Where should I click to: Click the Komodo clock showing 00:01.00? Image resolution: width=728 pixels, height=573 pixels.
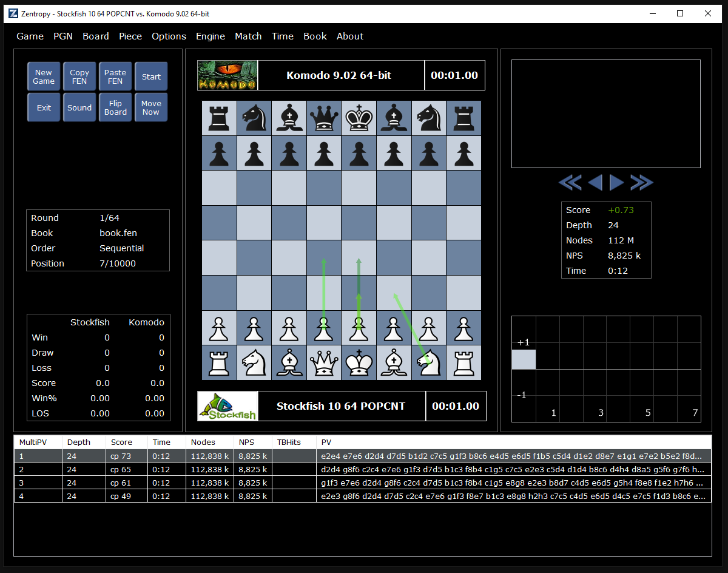[454, 75]
